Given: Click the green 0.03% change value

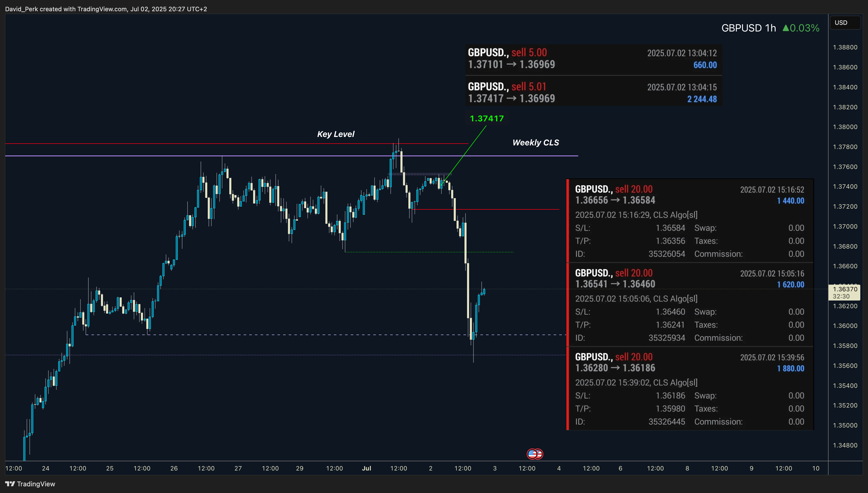Looking at the screenshot, I should 801,28.
